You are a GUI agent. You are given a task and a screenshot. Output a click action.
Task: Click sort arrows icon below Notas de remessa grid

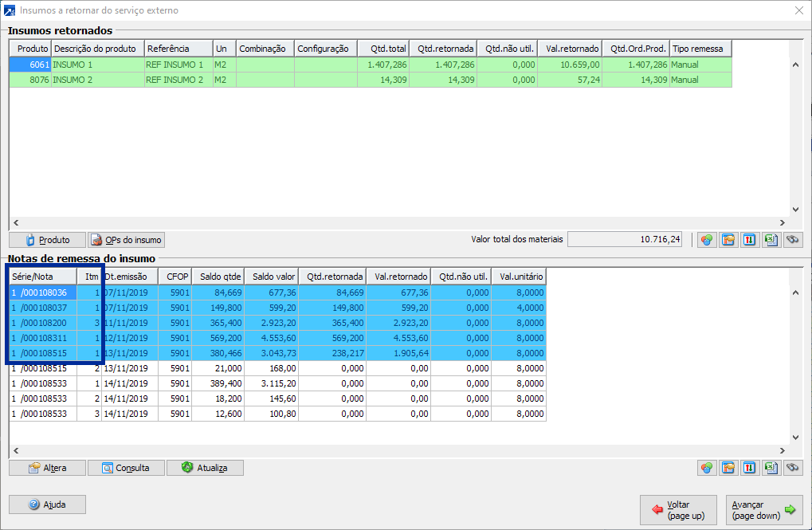[749, 468]
